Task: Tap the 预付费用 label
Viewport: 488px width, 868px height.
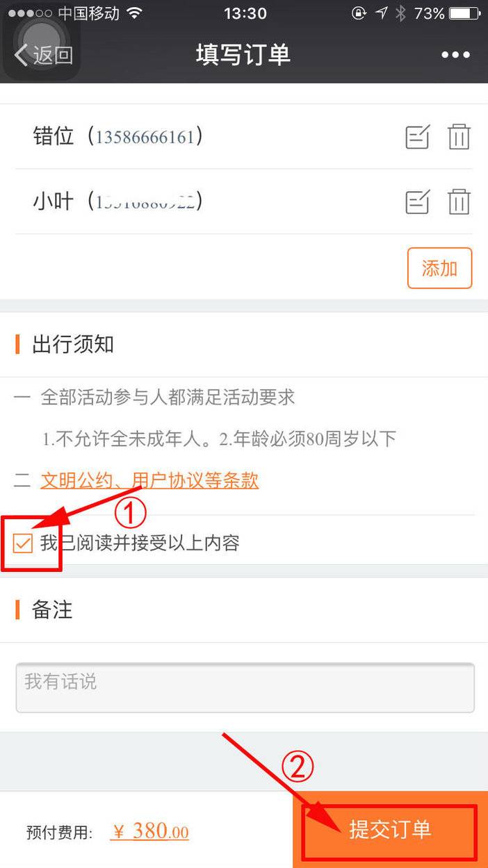Action: coord(59,833)
